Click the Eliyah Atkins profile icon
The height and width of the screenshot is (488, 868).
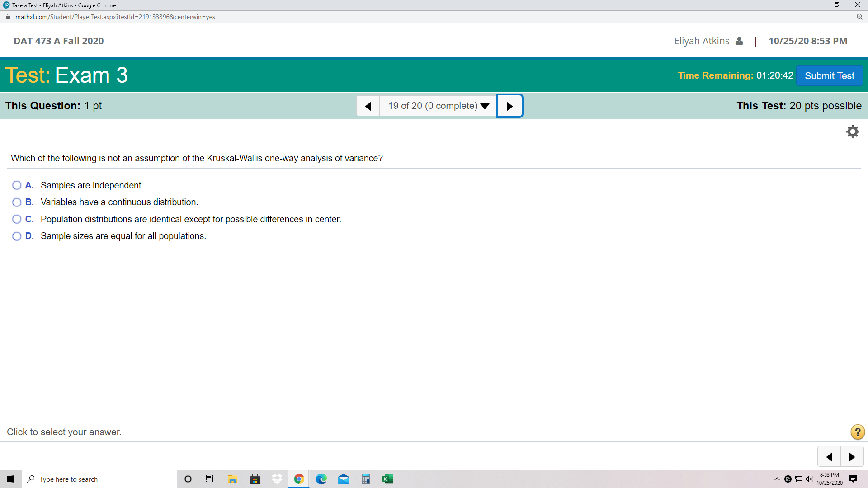[x=739, y=41]
